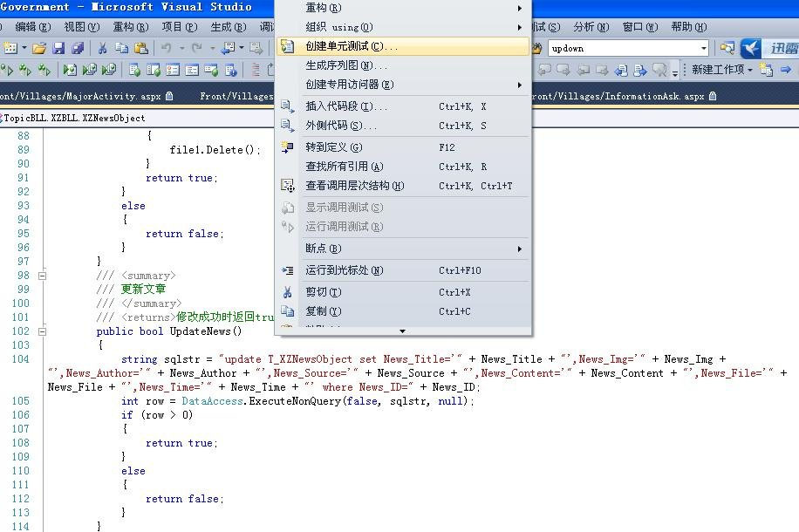Open the 新建工作项 dropdown button
This screenshot has width=799, height=532.
[722, 69]
